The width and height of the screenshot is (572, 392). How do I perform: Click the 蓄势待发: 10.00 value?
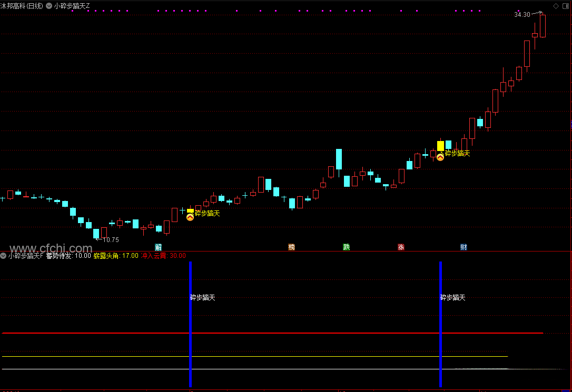click(x=68, y=256)
